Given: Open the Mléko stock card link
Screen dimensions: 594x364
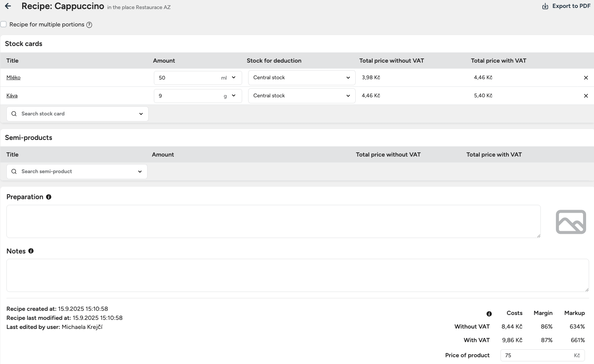Looking at the screenshot, I should tap(13, 77).
